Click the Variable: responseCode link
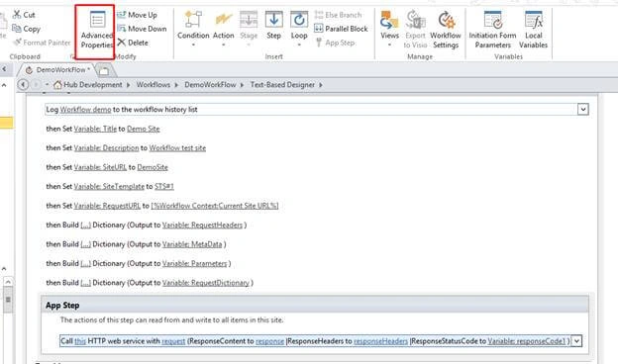The image size is (618, 364). 527,341
